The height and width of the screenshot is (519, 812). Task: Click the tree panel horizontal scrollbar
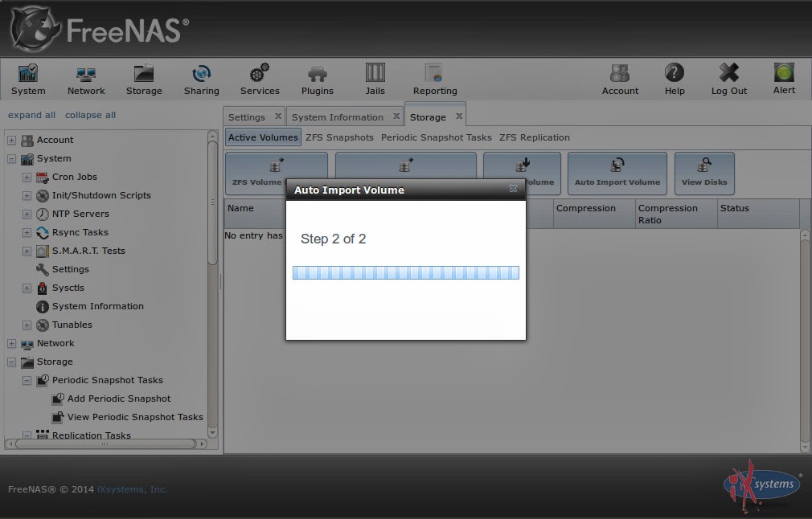click(x=105, y=444)
